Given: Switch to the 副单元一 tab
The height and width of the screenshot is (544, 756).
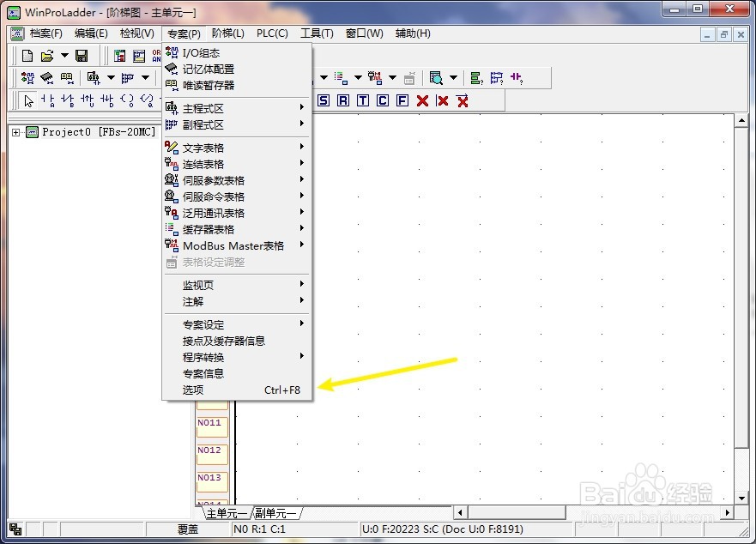Looking at the screenshot, I should pyautogui.click(x=275, y=513).
